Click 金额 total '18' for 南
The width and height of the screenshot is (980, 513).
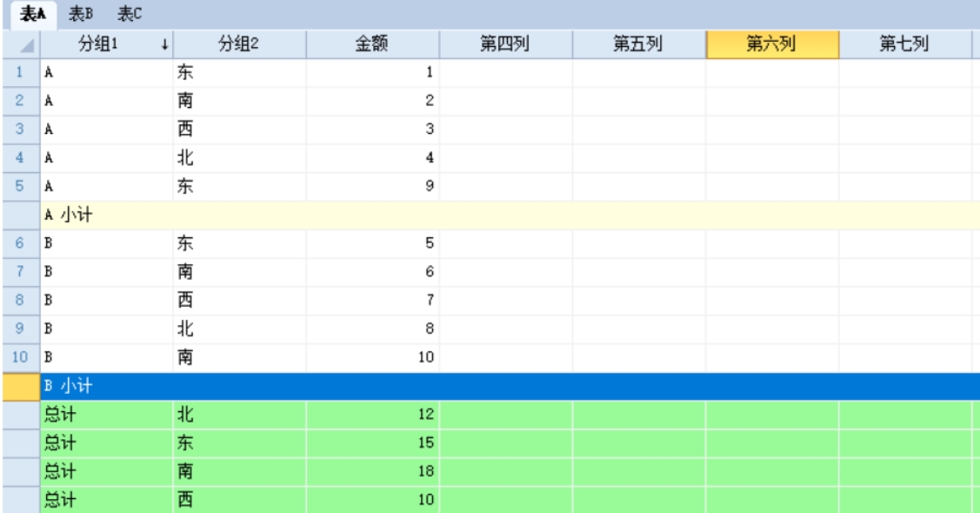tap(372, 471)
